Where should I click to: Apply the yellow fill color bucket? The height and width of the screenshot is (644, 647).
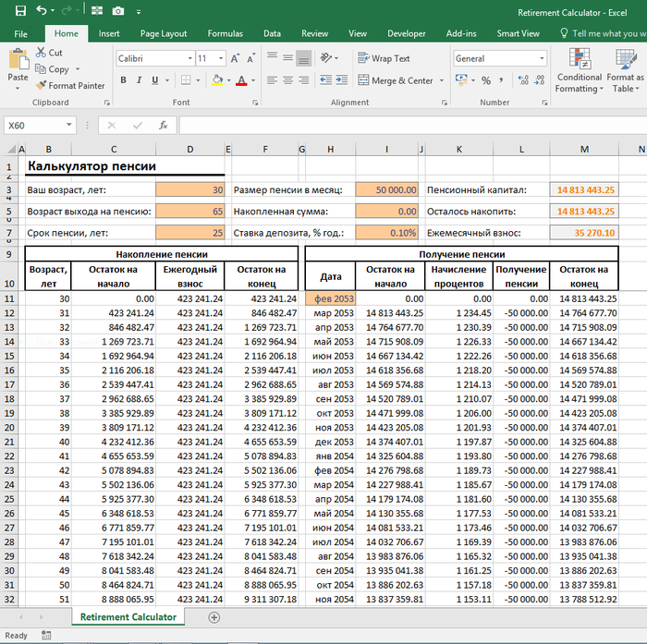pyautogui.click(x=217, y=80)
